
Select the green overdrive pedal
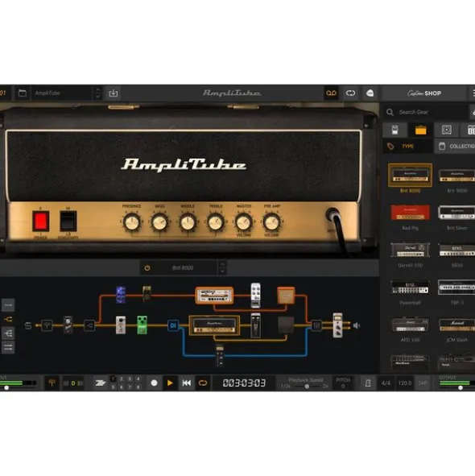142,325
